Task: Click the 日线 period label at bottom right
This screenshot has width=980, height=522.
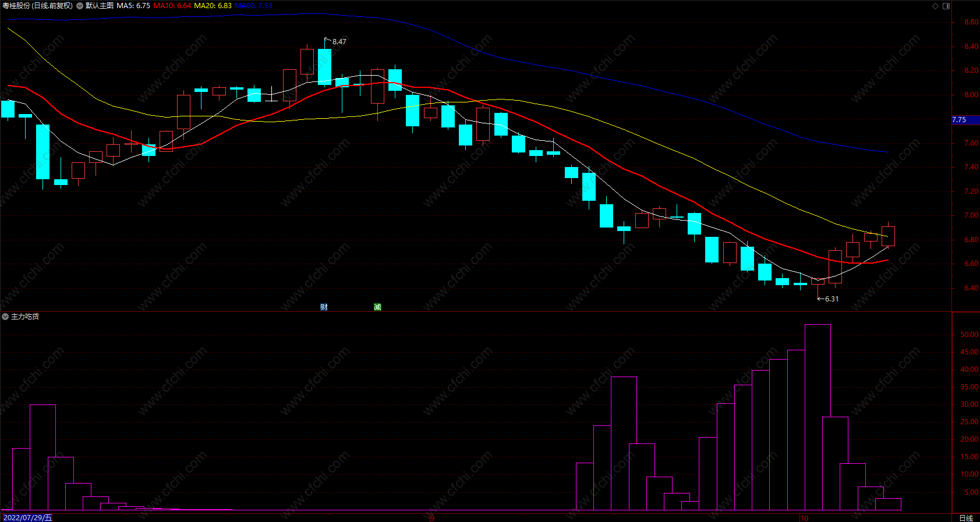Action: (966, 518)
